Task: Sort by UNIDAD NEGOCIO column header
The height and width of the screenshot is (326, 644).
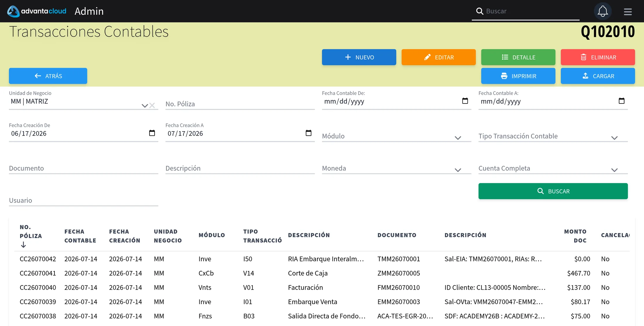Action: [168, 236]
